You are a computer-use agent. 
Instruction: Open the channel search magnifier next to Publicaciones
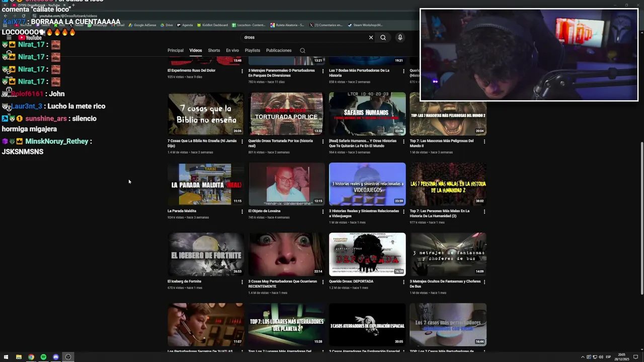pos(302,50)
